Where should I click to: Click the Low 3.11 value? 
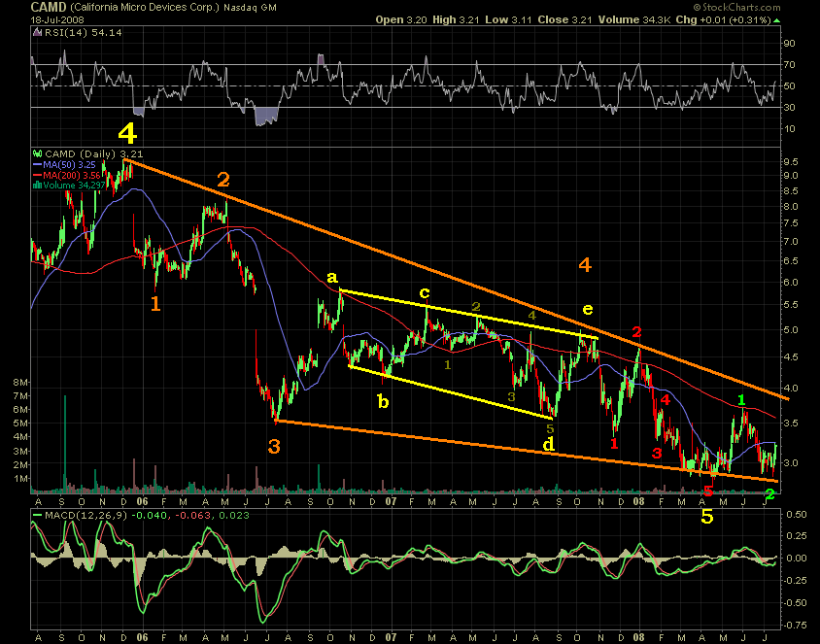click(x=508, y=19)
